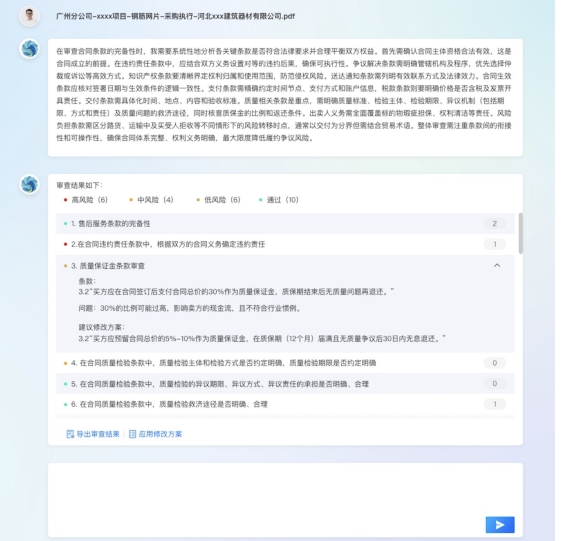
Task: Click the blue send arrow button
Action: pyautogui.click(x=500, y=525)
